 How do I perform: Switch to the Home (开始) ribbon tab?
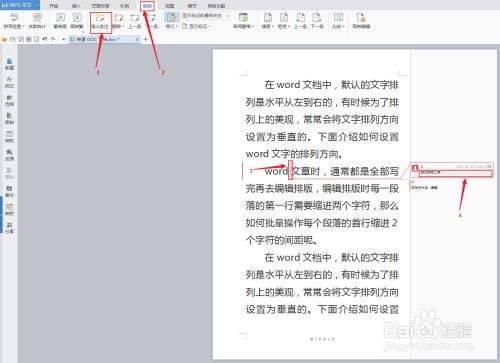54,6
